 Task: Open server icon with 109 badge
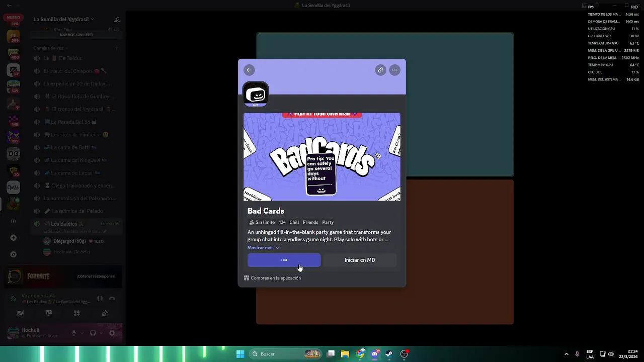(14, 137)
